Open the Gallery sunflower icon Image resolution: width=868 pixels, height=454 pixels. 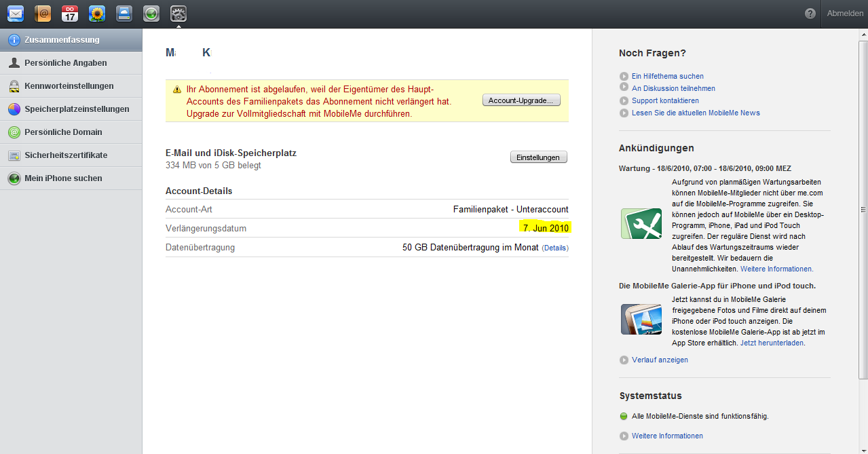point(97,13)
